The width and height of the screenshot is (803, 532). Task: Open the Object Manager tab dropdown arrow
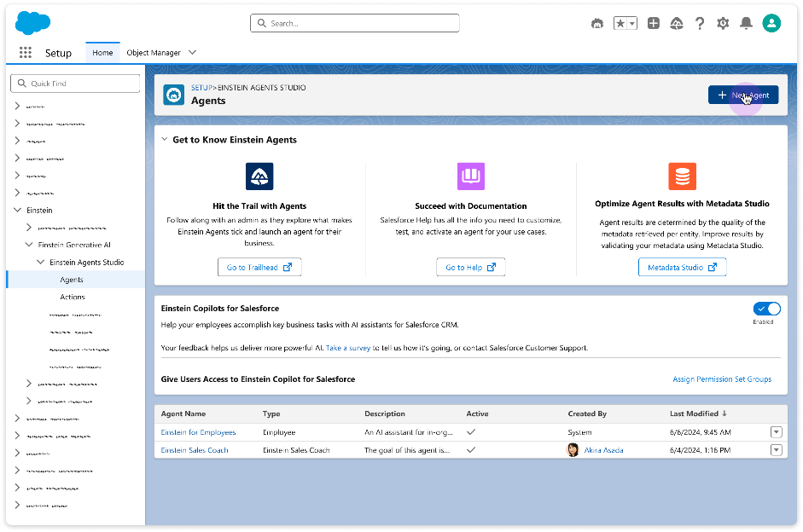193,53
